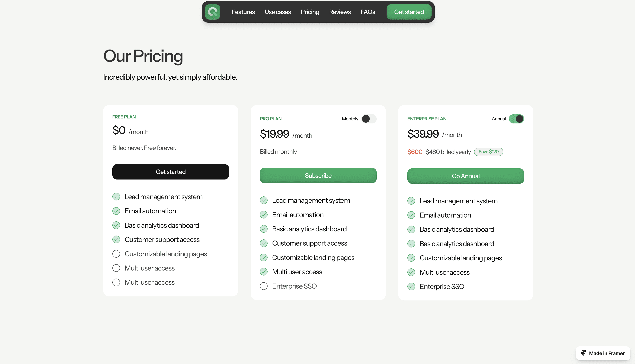The width and height of the screenshot is (635, 364).
Task: Go to Use cases section
Action: 278,12
